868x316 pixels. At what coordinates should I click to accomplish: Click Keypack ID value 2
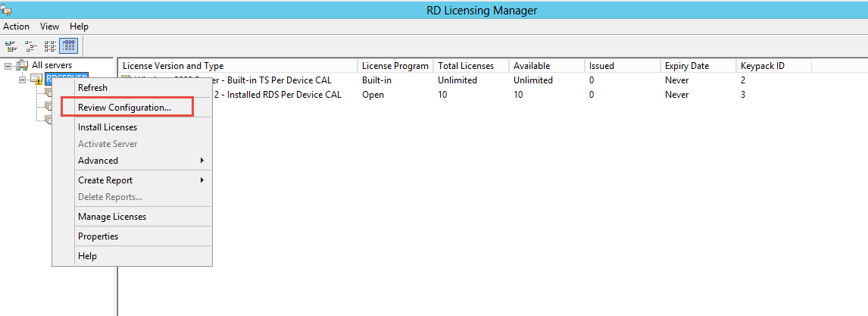tap(744, 80)
